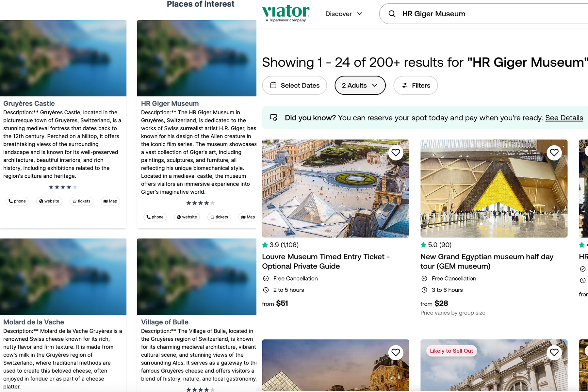This screenshot has height=392, width=588.
Task: Open website for HR Giger Museum
Action: (187, 217)
